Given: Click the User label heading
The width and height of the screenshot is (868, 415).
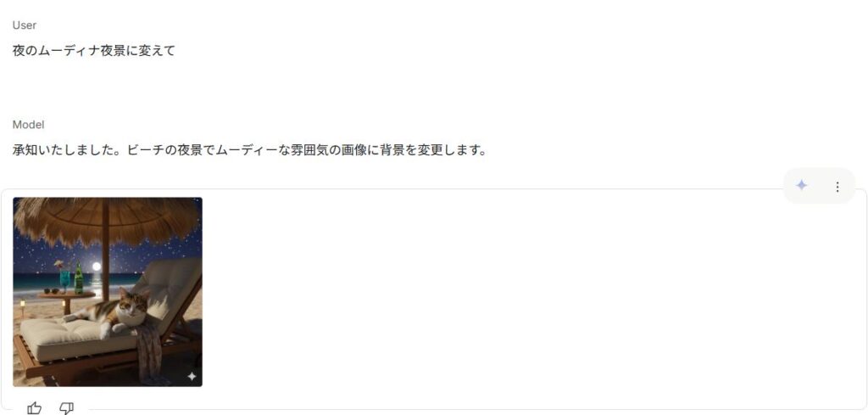Looking at the screenshot, I should coord(25,25).
